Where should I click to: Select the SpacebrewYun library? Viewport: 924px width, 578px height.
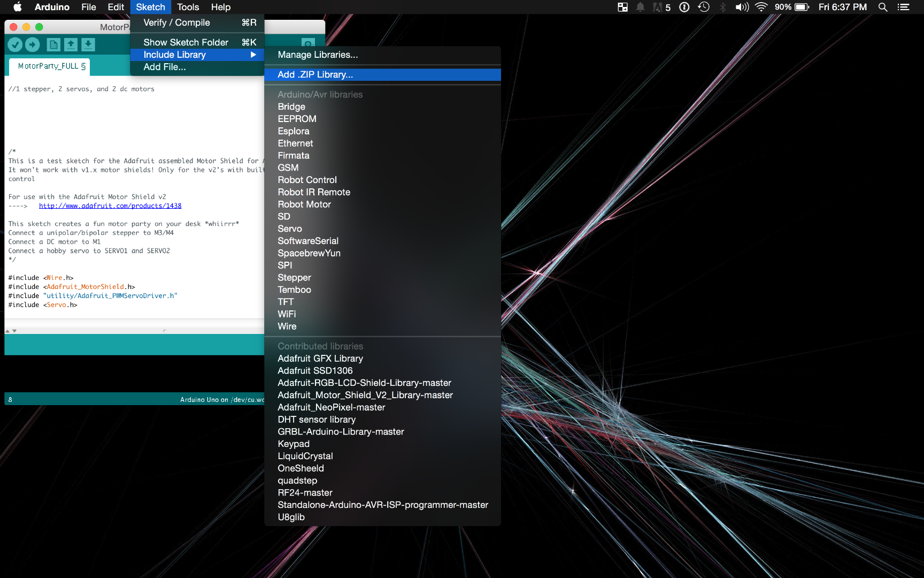click(382, 253)
